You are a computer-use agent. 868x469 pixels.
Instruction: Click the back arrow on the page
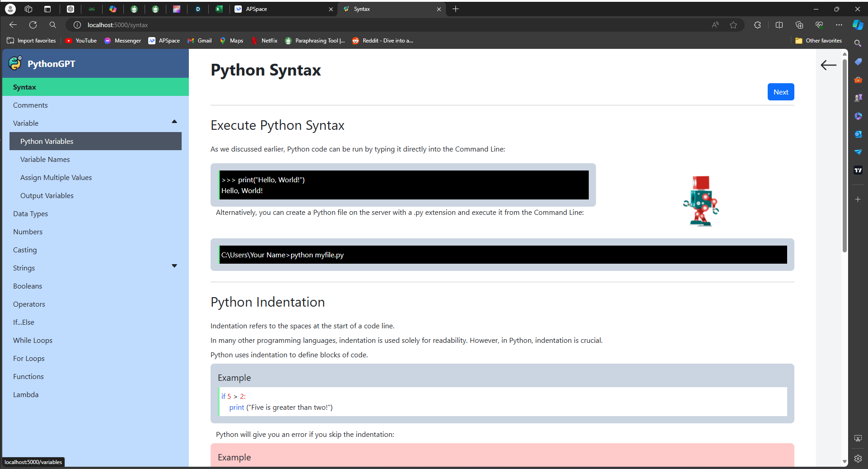(x=828, y=65)
